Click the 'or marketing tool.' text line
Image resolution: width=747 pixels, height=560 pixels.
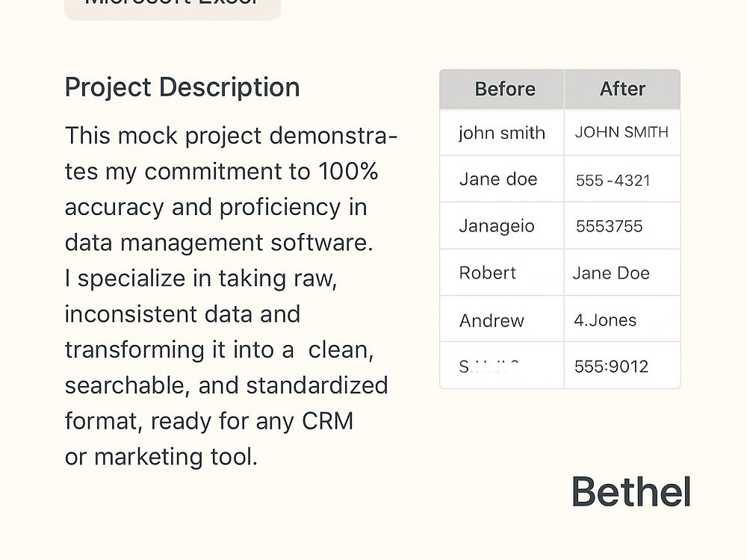pos(161,457)
